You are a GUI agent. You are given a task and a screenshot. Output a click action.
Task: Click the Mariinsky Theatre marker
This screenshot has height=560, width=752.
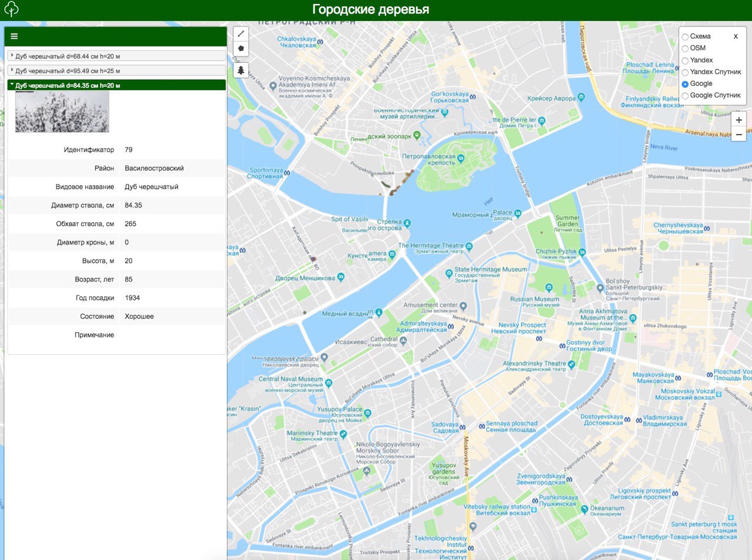click(343, 435)
